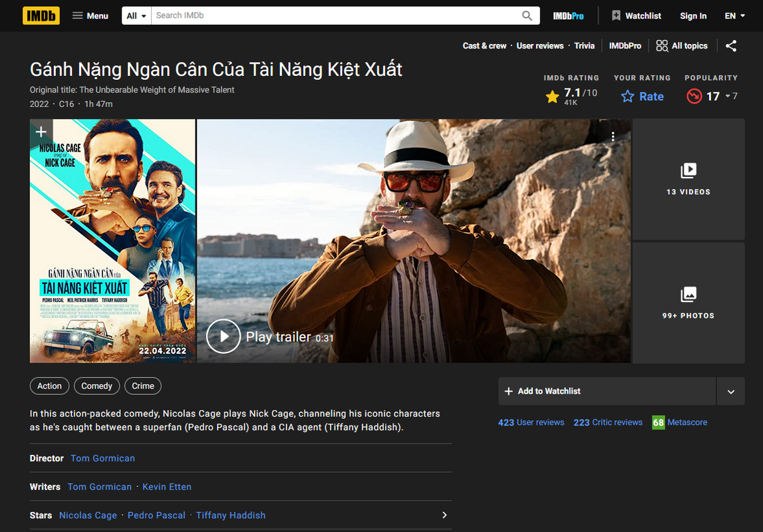Image resolution: width=763 pixels, height=532 pixels.
Task: Click Add to Watchlist button
Action: (607, 391)
